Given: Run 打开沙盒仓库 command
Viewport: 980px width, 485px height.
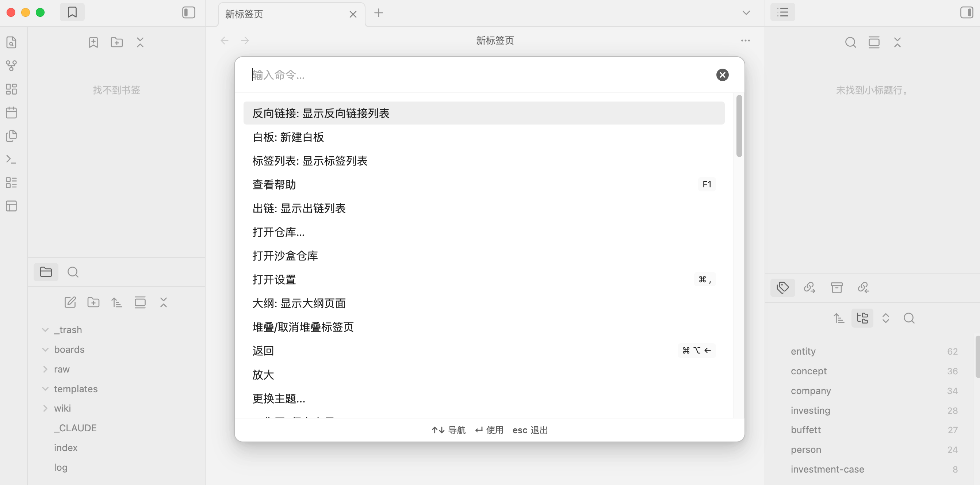Looking at the screenshot, I should coord(484,256).
